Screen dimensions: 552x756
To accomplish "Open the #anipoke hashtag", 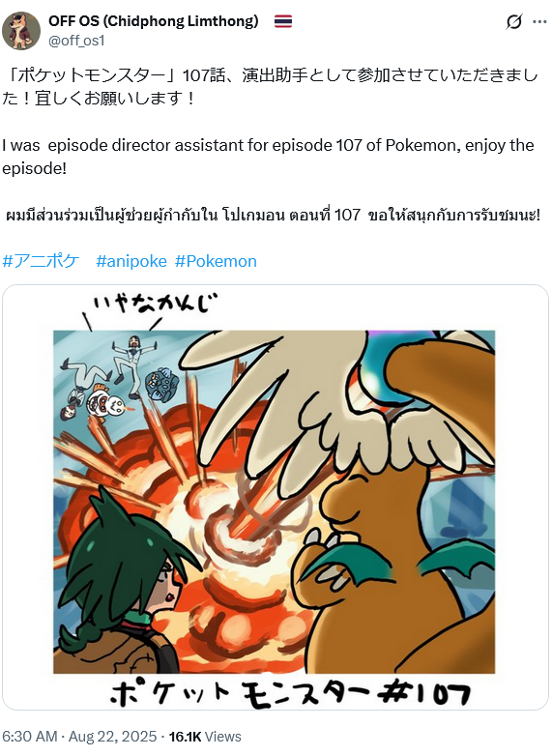I will pyautogui.click(x=131, y=261).
